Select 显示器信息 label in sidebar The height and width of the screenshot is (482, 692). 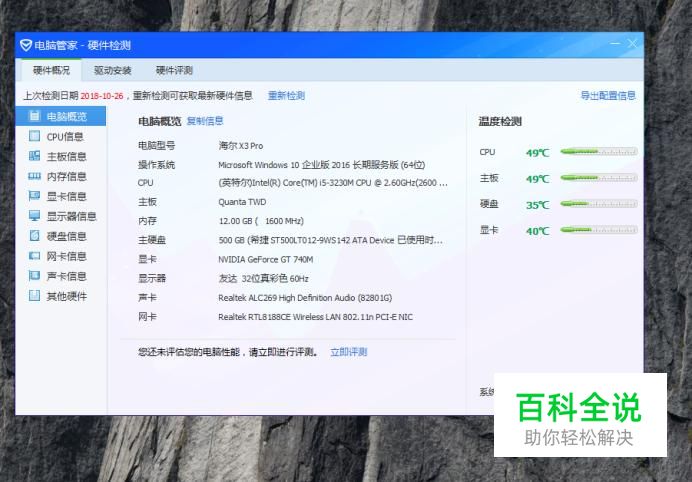(x=71, y=216)
